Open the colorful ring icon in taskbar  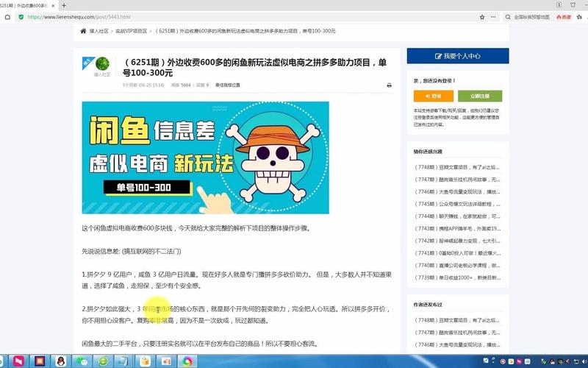click(x=187, y=361)
